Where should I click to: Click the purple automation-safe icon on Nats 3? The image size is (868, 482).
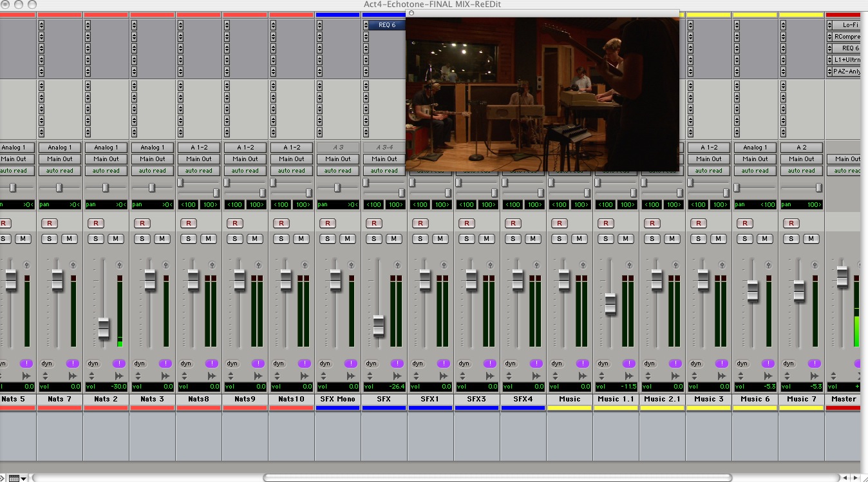tap(165, 363)
